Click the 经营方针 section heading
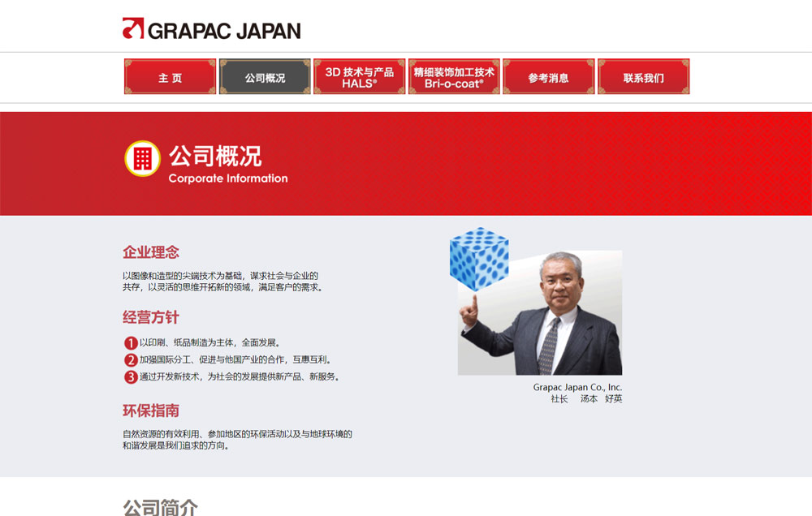This screenshot has width=812, height=516. [x=151, y=317]
